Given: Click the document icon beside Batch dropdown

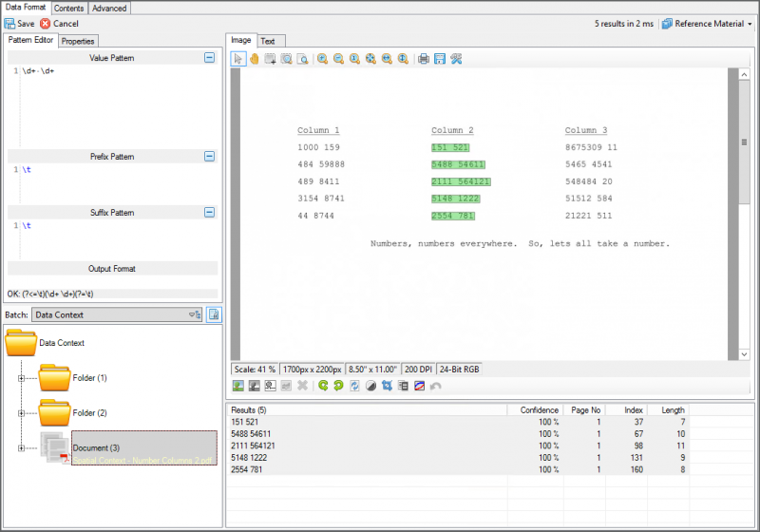Looking at the screenshot, I should pyautogui.click(x=214, y=314).
